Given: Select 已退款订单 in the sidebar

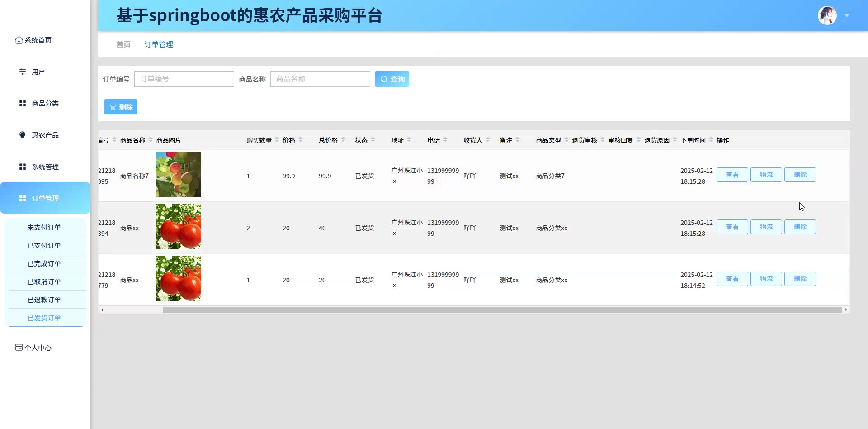Looking at the screenshot, I should (44, 300).
